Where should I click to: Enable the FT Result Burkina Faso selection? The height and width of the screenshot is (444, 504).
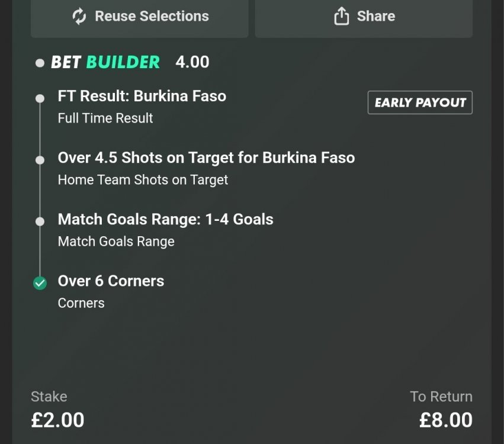(142, 96)
